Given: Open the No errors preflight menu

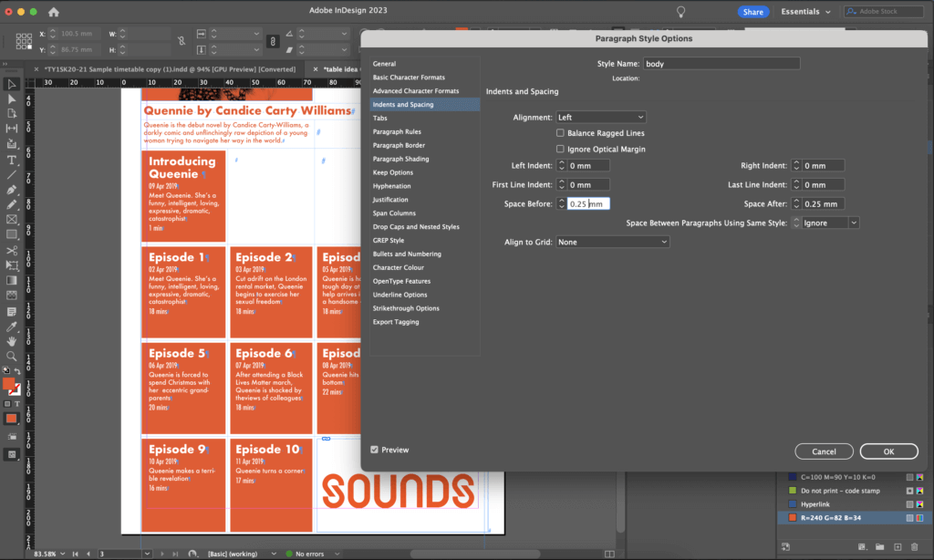Looking at the screenshot, I should pyautogui.click(x=337, y=554).
